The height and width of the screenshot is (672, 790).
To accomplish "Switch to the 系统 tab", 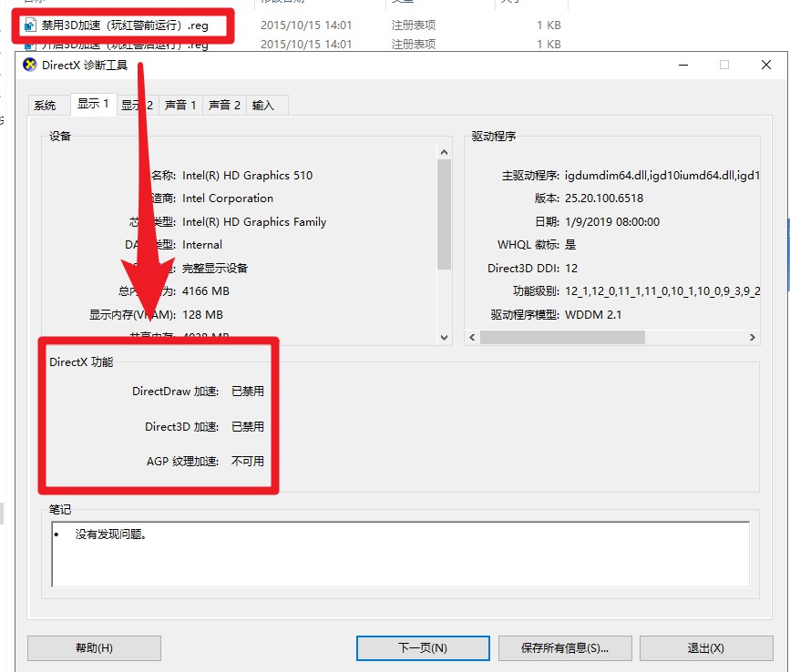I will click(x=46, y=106).
